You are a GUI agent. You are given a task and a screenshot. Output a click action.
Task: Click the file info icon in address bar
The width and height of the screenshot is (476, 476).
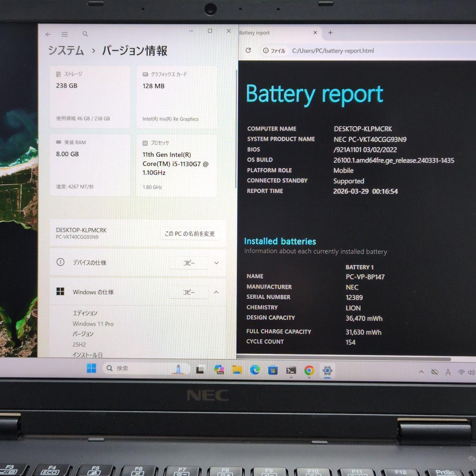(266, 51)
